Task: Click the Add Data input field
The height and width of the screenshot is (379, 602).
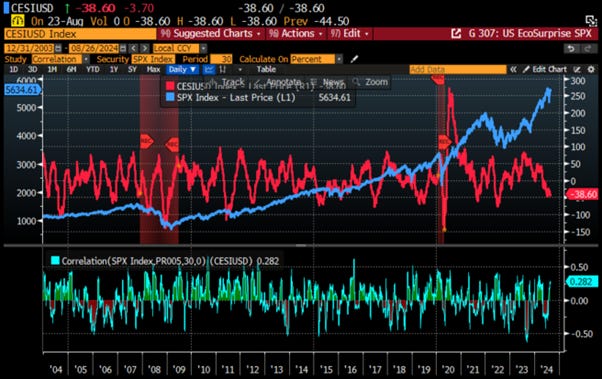Action: click(x=458, y=70)
